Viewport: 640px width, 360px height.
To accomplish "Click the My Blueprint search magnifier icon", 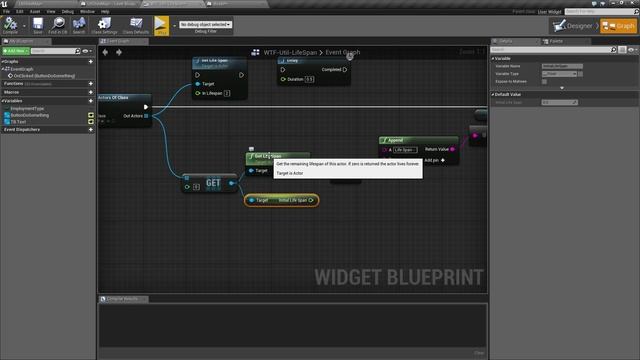I will coord(78,51).
